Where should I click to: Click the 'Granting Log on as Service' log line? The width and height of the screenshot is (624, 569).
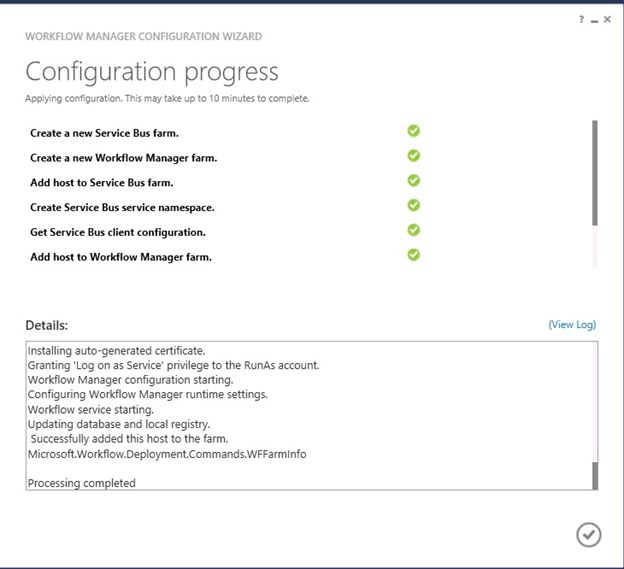coord(174,365)
